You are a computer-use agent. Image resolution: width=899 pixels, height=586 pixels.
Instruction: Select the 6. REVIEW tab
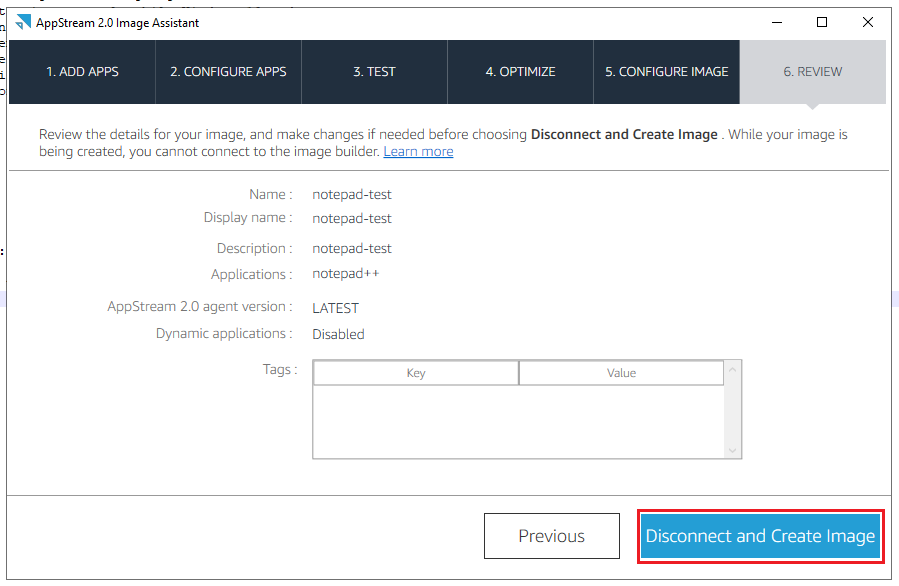tap(813, 72)
